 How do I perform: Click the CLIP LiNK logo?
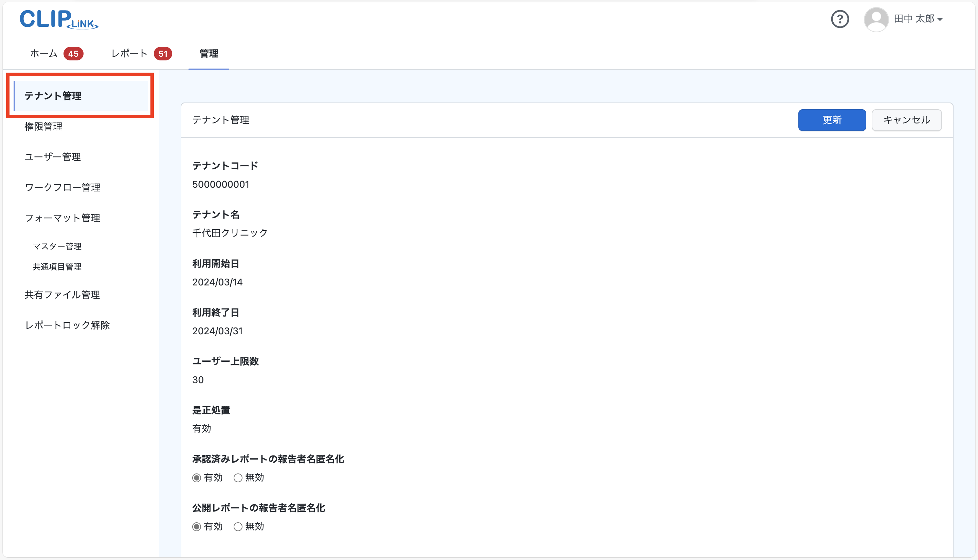pyautogui.click(x=59, y=19)
